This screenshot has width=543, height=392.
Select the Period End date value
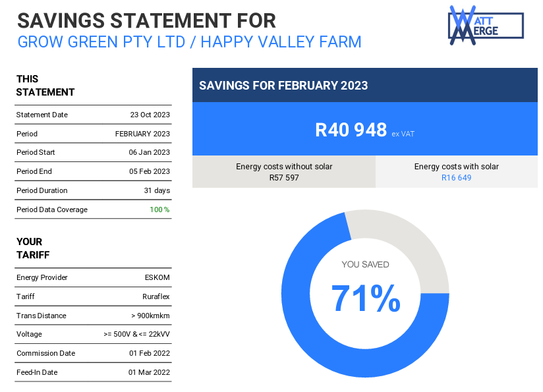(150, 171)
